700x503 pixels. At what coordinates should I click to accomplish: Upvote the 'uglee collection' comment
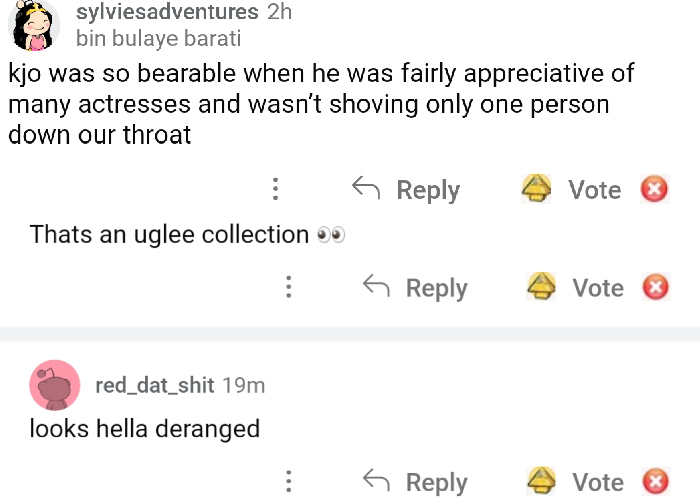click(x=541, y=288)
